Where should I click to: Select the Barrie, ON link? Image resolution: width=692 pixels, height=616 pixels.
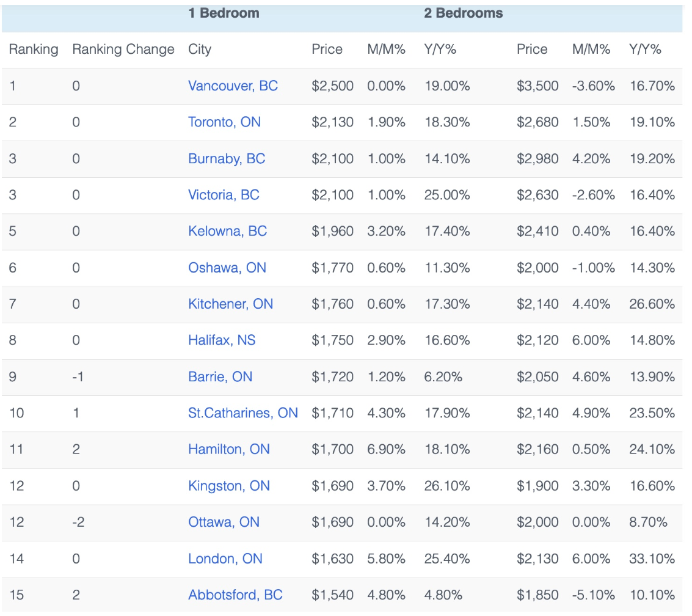tap(220, 377)
